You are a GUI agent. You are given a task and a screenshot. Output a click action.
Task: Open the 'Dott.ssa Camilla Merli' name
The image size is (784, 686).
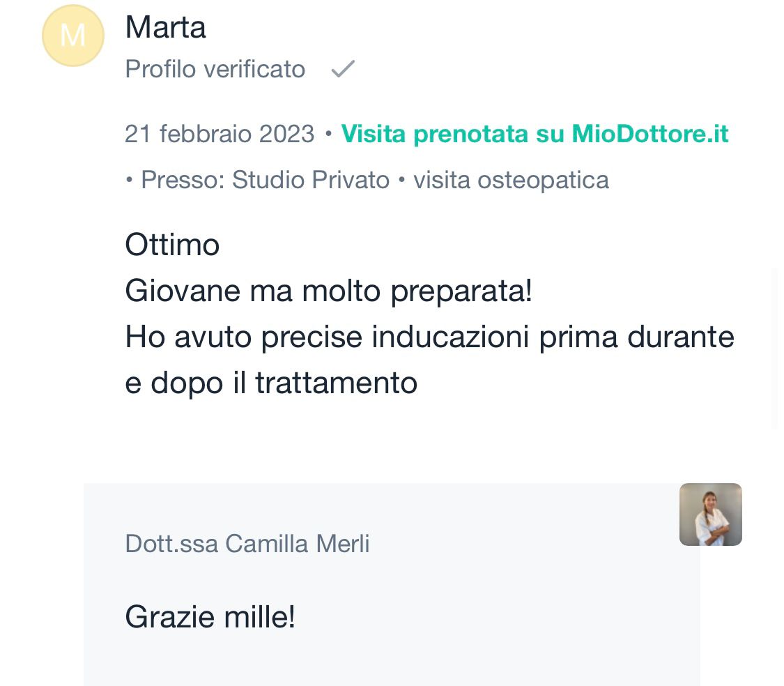point(247,544)
